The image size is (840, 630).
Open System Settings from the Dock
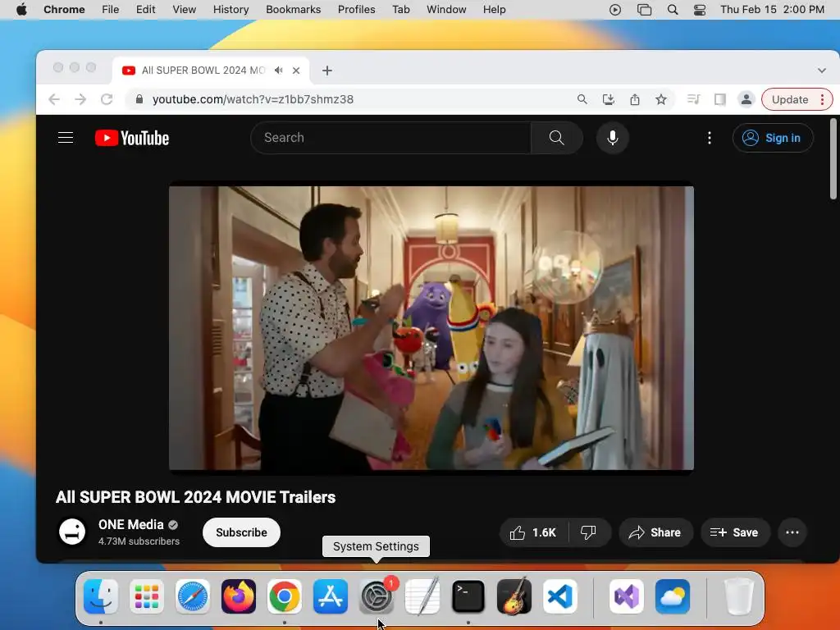376,596
